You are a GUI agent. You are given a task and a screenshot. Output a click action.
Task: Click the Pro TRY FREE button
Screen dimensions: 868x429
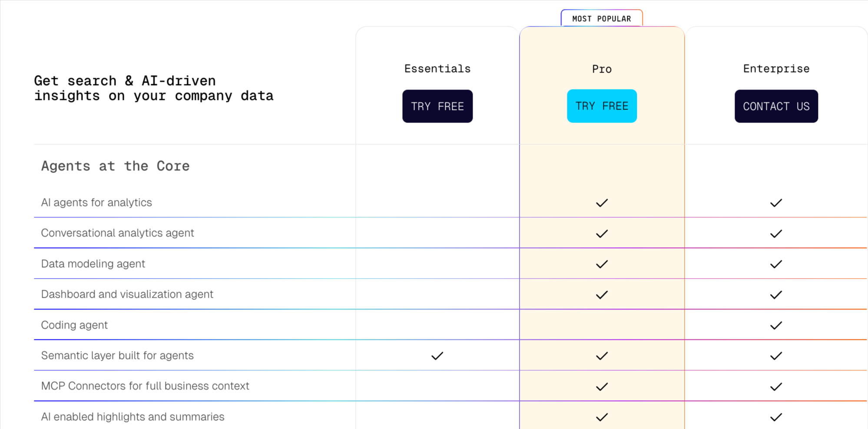click(602, 106)
